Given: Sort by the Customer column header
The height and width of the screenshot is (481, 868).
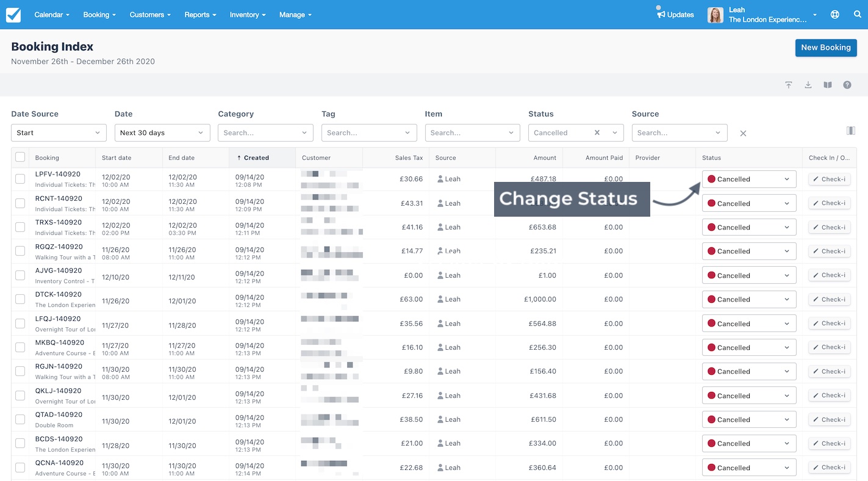Looking at the screenshot, I should point(329,157).
